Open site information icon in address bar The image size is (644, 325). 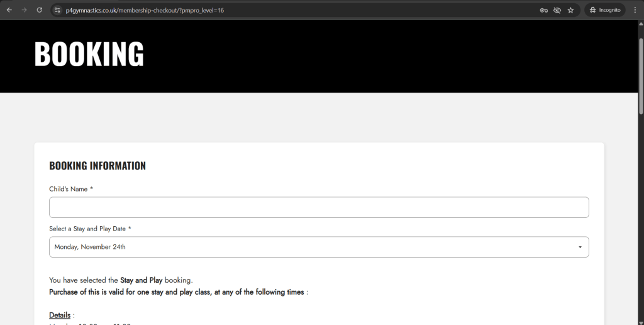click(x=57, y=10)
